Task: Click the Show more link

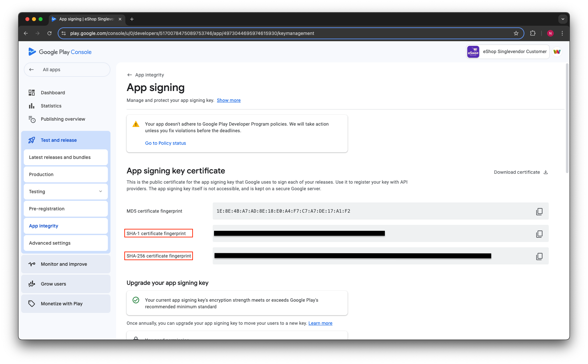Action: [229, 100]
